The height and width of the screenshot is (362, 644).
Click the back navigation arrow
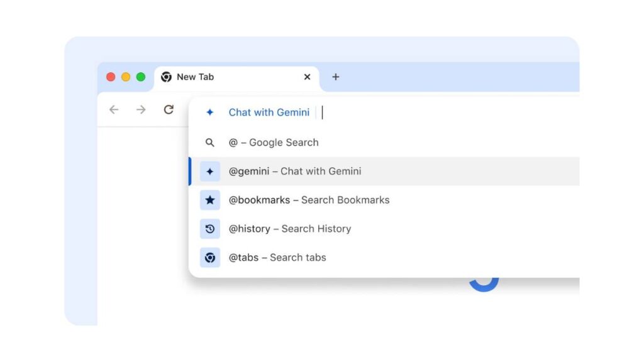(114, 110)
